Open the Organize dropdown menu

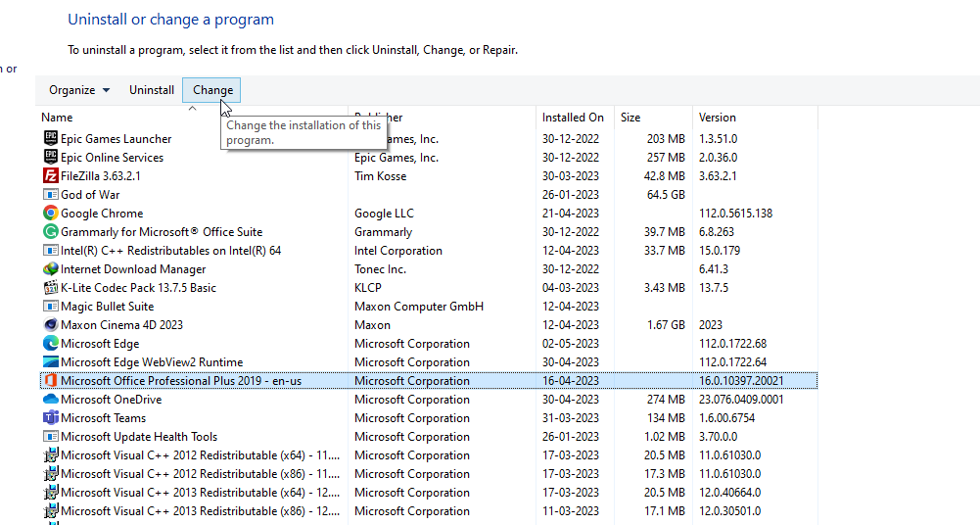[x=79, y=90]
